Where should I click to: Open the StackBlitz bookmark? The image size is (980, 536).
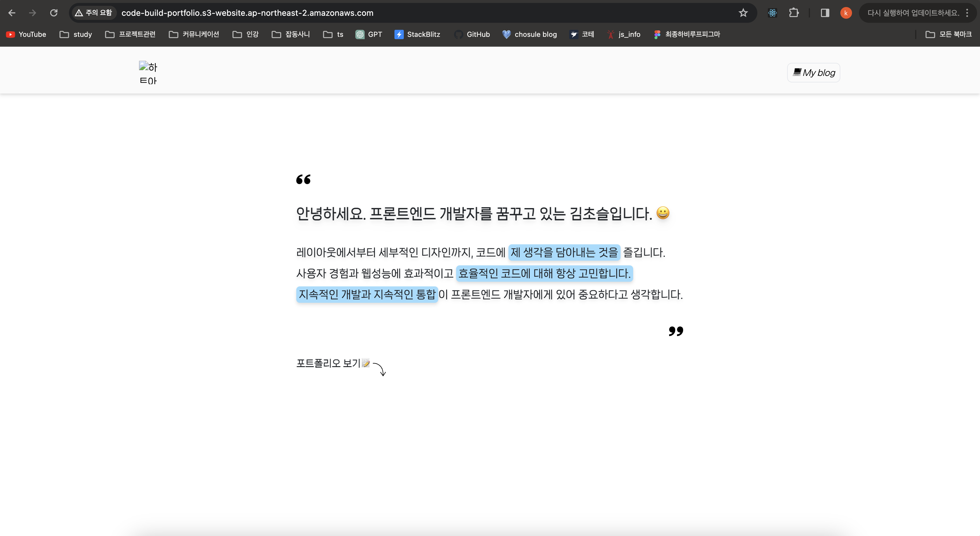(x=417, y=34)
